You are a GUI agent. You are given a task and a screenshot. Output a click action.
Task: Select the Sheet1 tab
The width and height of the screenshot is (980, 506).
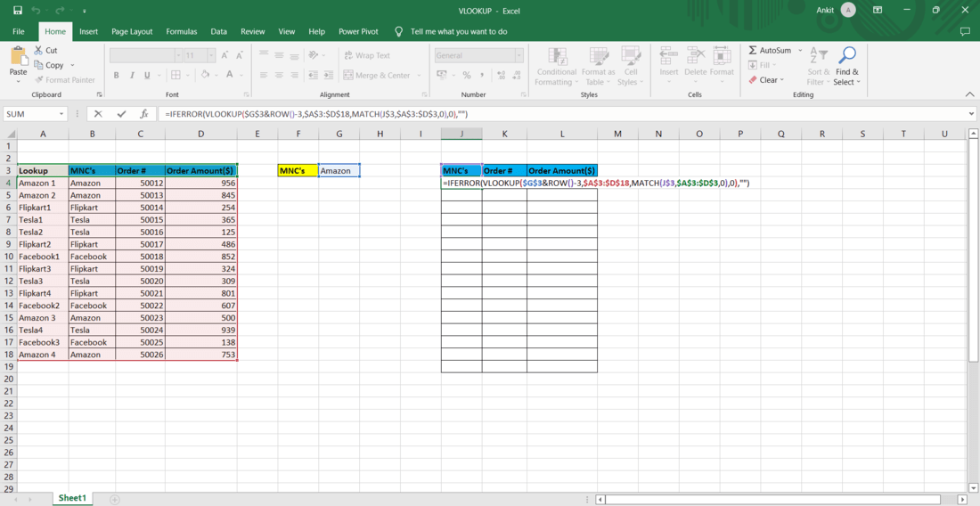pyautogui.click(x=72, y=498)
